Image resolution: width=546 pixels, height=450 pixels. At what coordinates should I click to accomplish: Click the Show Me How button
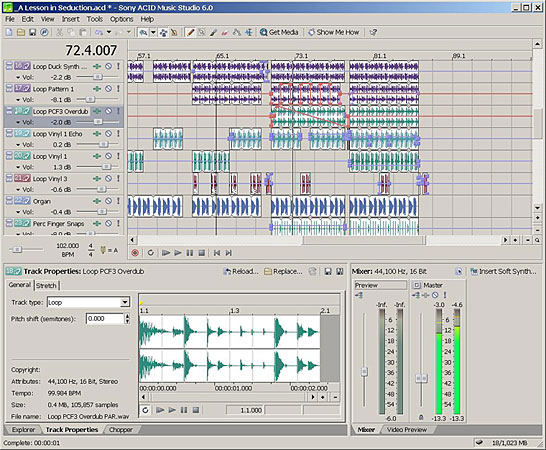point(334,32)
